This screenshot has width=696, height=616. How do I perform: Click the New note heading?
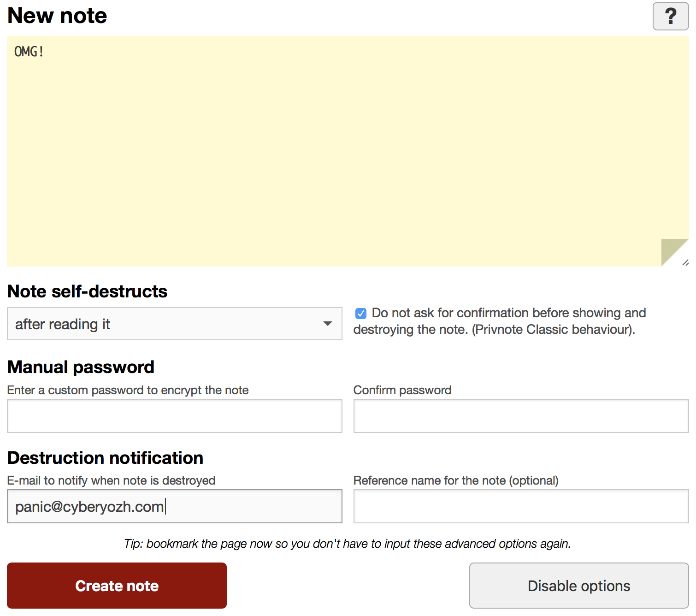click(x=57, y=16)
